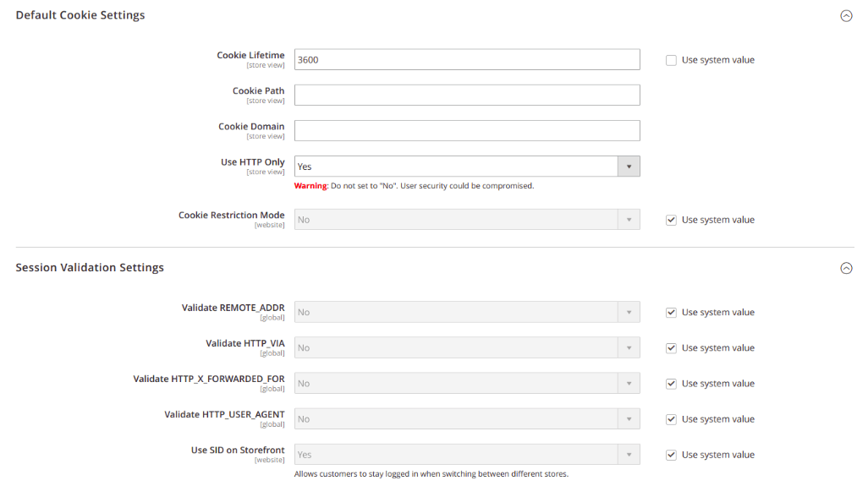Click the Cookie Restriction Mode label
Image resolution: width=868 pixels, height=486 pixels.
click(232, 215)
